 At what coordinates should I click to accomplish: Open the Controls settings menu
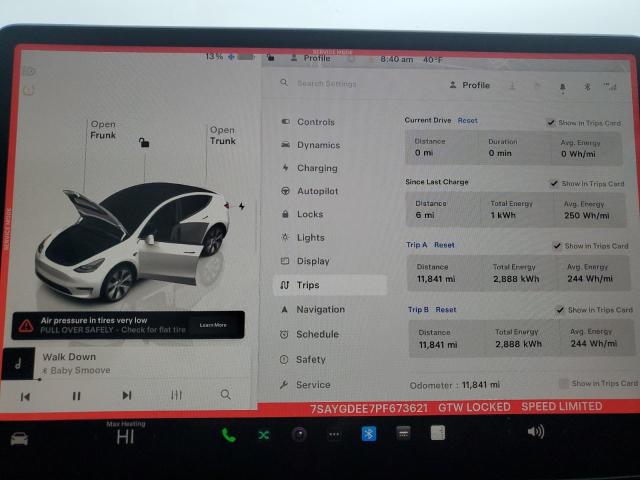point(316,122)
